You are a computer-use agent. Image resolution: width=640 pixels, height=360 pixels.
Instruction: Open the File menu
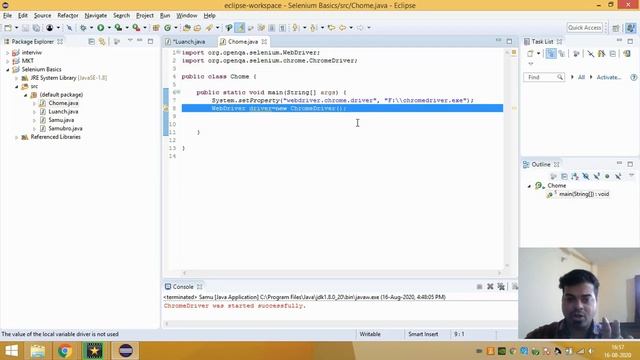coord(7,16)
